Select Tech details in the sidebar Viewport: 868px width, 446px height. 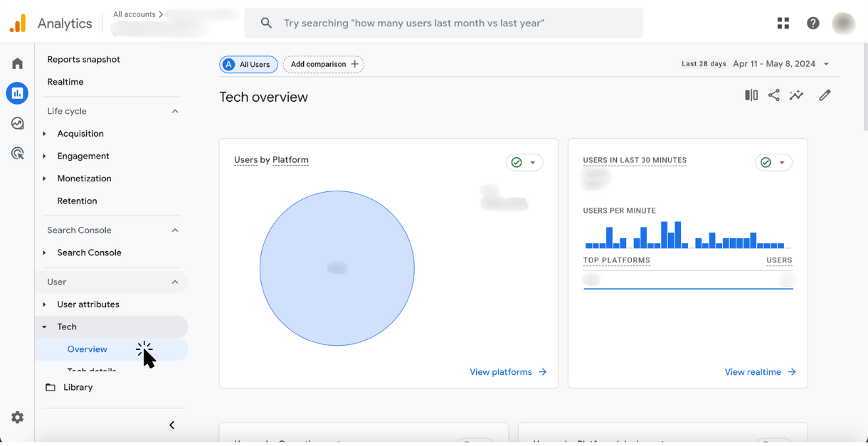tap(92, 368)
